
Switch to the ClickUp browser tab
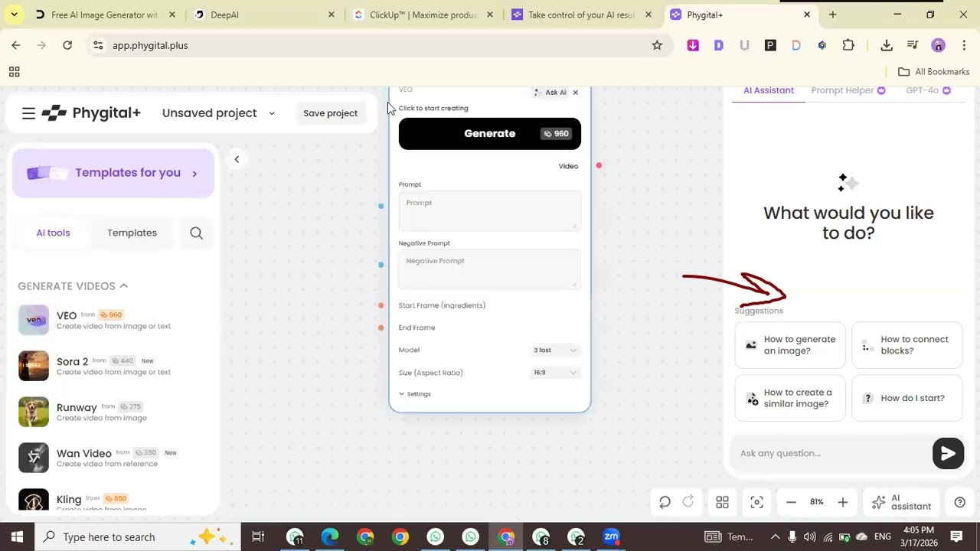423,15
